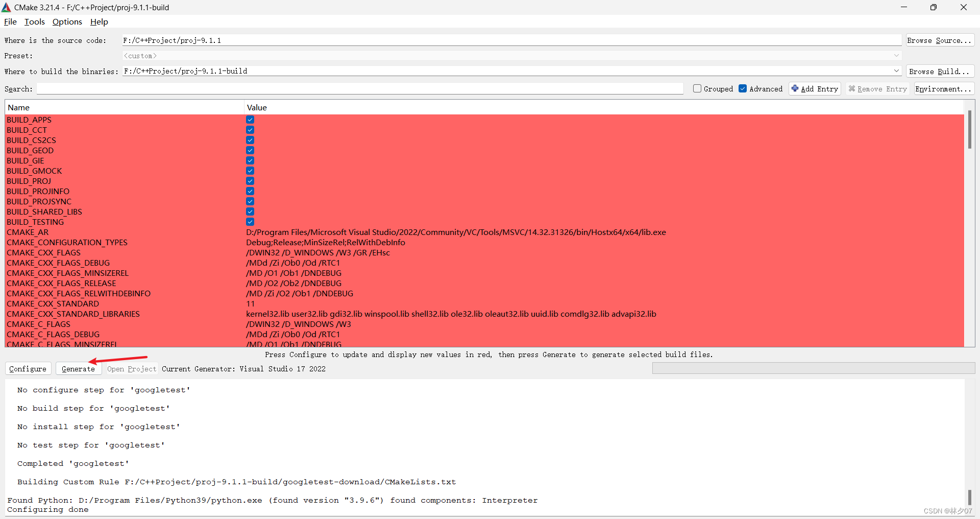Open the Options menu

(67, 21)
